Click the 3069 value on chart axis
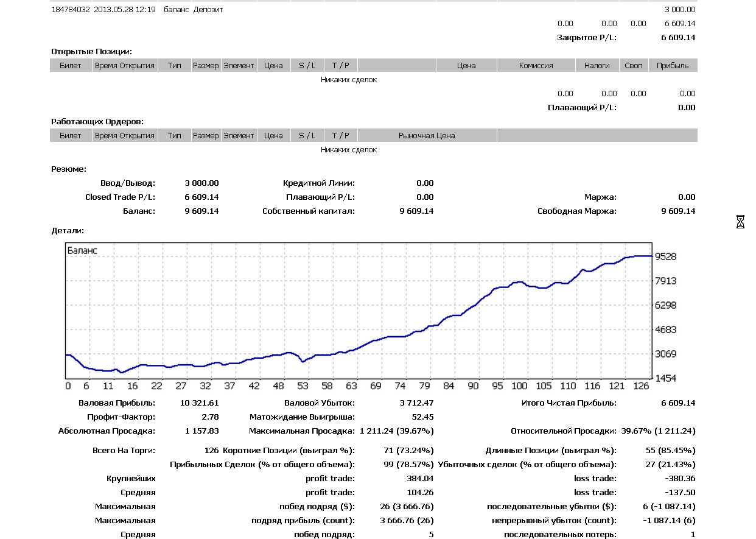The height and width of the screenshot is (539, 756). (665, 354)
